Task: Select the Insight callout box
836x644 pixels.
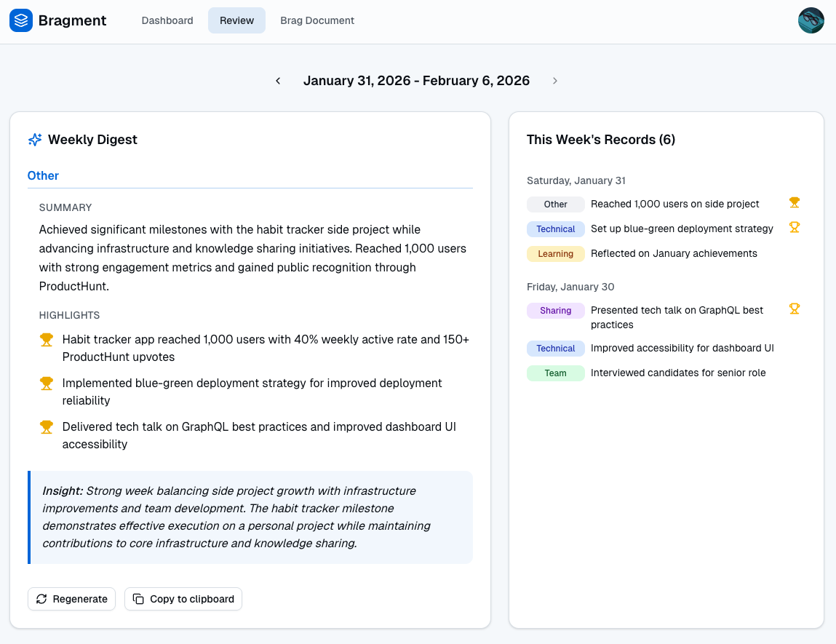Action: 250,517
